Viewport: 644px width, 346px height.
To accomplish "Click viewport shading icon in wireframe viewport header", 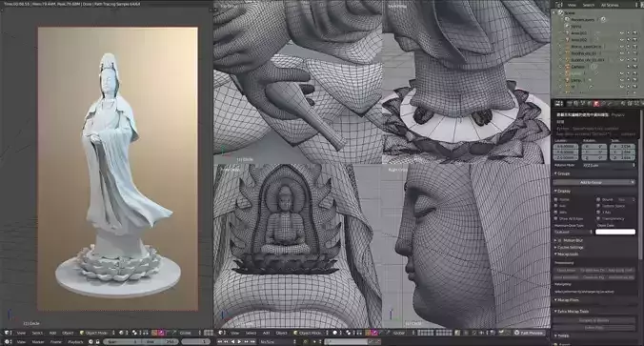I will pos(334,333).
